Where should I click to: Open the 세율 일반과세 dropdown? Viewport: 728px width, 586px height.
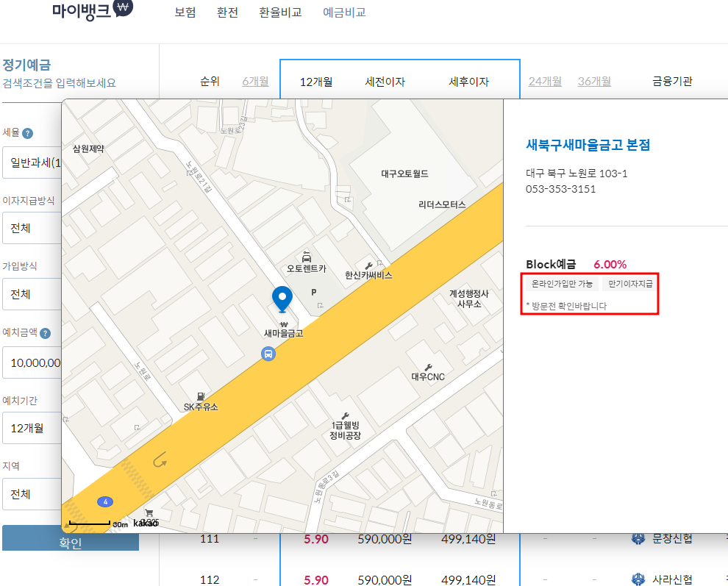tap(32, 162)
